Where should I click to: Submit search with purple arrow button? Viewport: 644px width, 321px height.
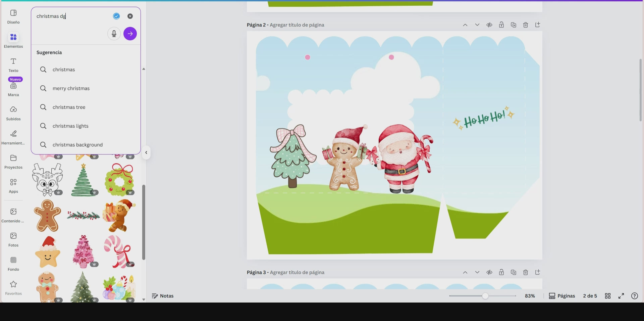click(130, 34)
